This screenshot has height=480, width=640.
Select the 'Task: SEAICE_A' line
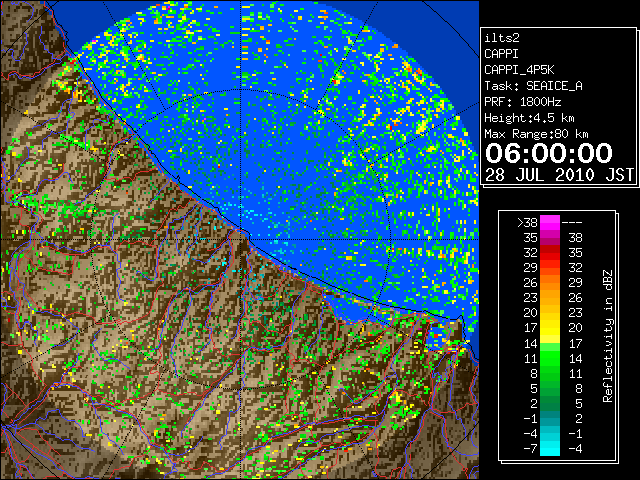[x=533, y=86]
